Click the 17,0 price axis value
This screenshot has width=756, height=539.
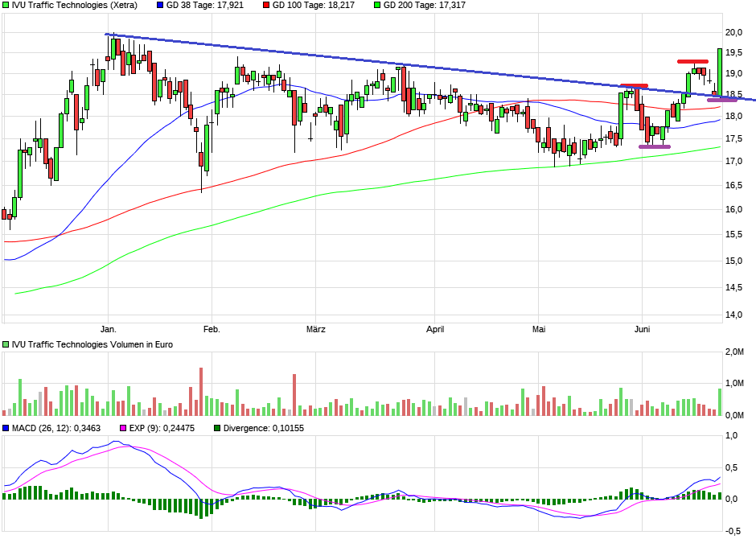[733, 162]
